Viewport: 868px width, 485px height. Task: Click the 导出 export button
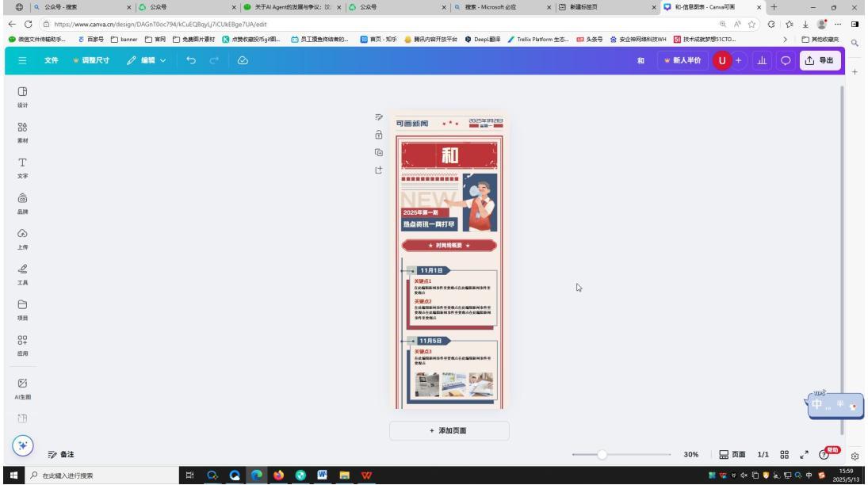(x=820, y=60)
